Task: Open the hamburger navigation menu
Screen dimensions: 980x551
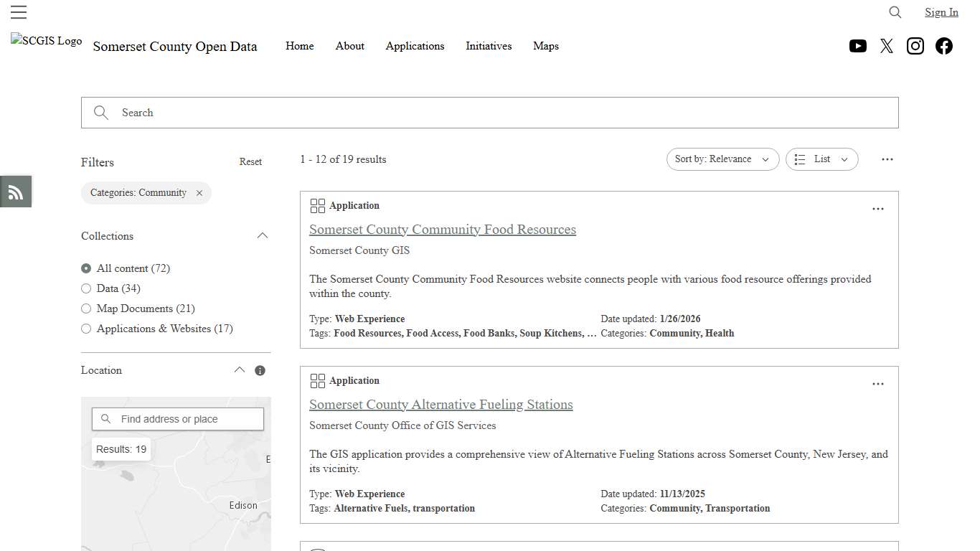Action: tap(19, 11)
